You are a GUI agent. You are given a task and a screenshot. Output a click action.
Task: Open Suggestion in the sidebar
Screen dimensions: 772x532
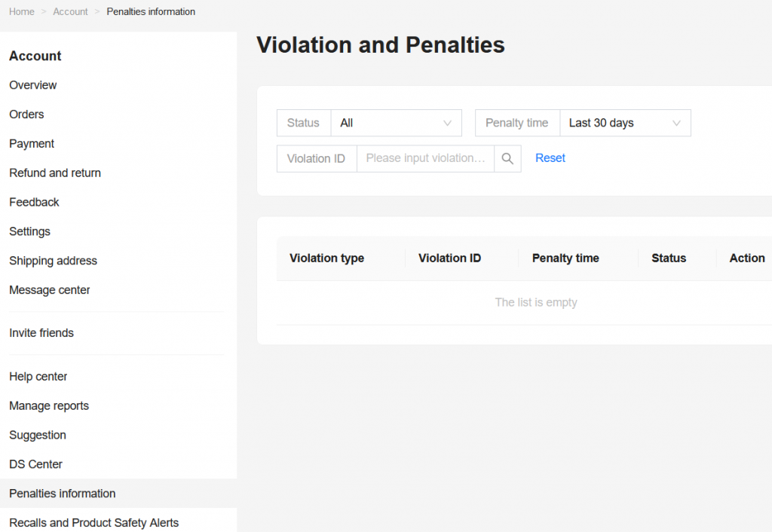coord(38,435)
